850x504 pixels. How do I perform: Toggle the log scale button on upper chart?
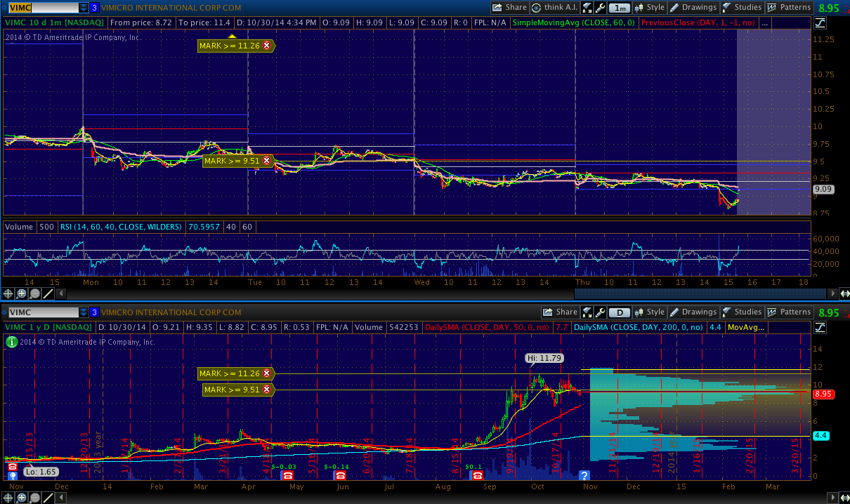[820, 23]
